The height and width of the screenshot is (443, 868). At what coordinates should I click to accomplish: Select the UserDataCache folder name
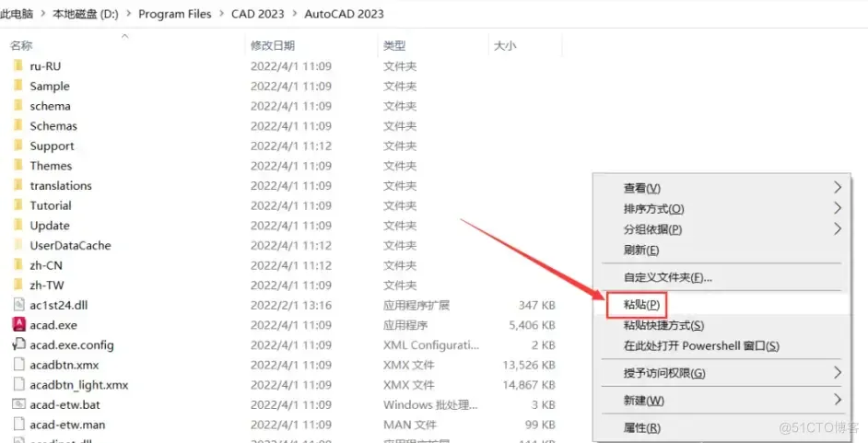coord(70,245)
